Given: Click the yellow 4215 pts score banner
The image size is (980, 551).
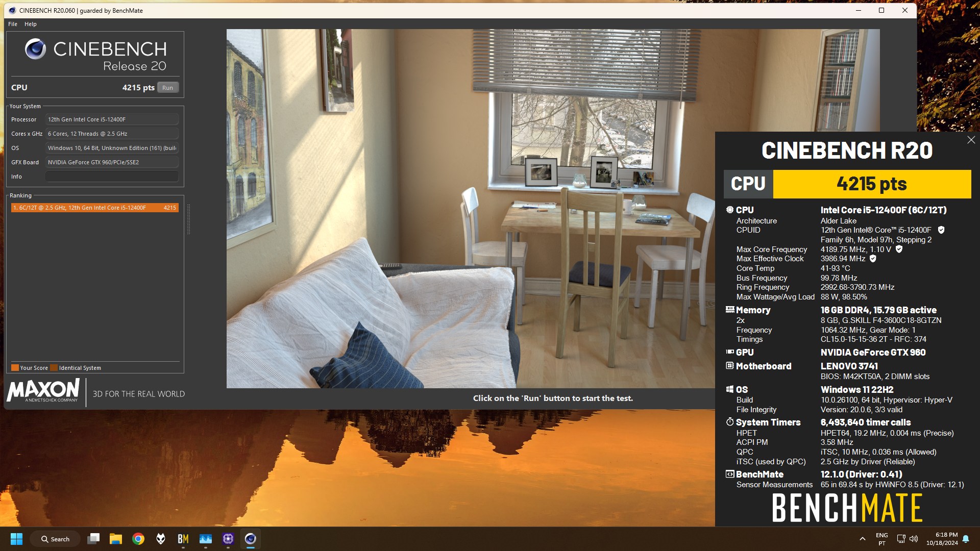Looking at the screenshot, I should pyautogui.click(x=872, y=184).
